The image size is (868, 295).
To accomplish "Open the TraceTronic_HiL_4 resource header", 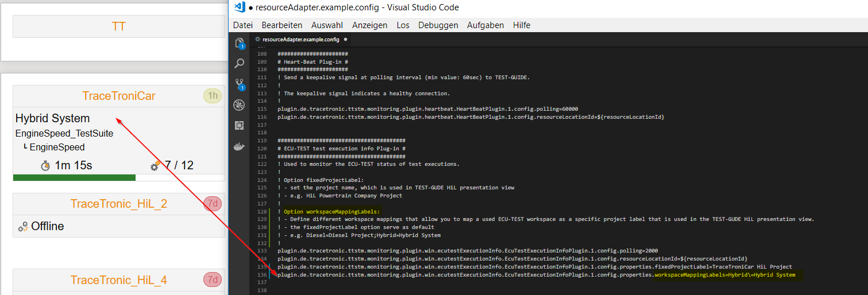I will coord(118,280).
